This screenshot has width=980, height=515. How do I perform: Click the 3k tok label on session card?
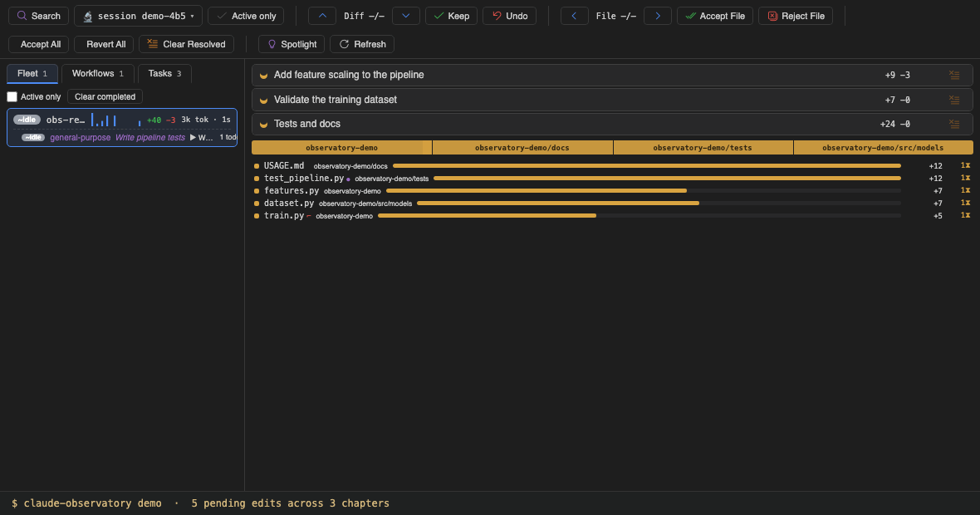tap(194, 120)
